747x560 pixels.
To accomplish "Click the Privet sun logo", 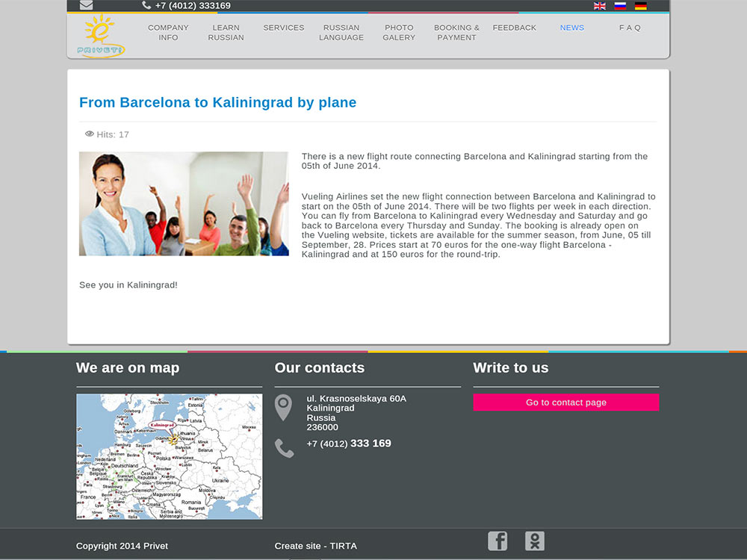I will 101,36.
